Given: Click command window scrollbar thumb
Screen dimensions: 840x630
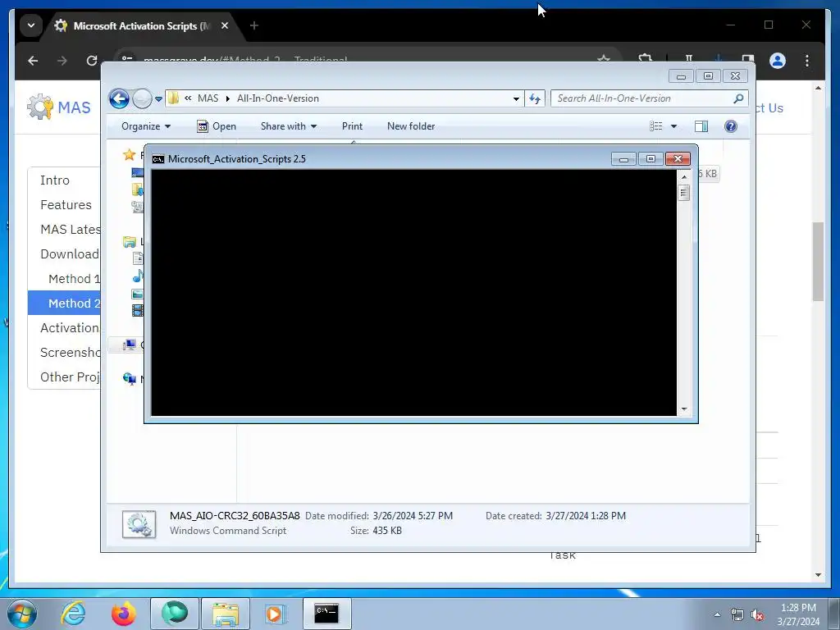Looking at the screenshot, I should tap(683, 192).
